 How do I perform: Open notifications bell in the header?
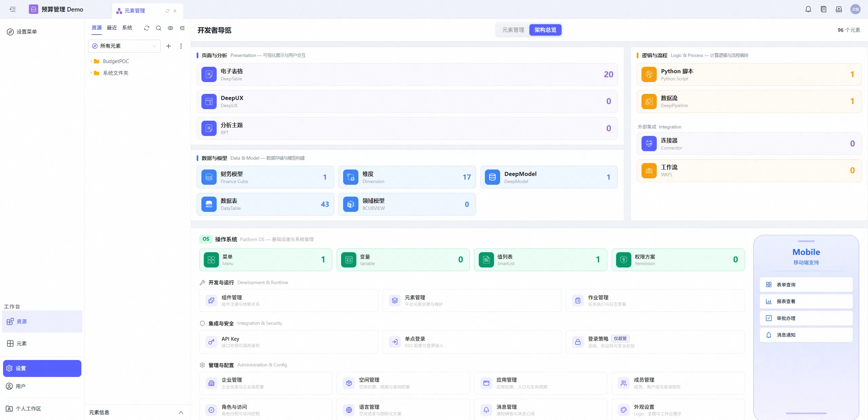click(808, 9)
